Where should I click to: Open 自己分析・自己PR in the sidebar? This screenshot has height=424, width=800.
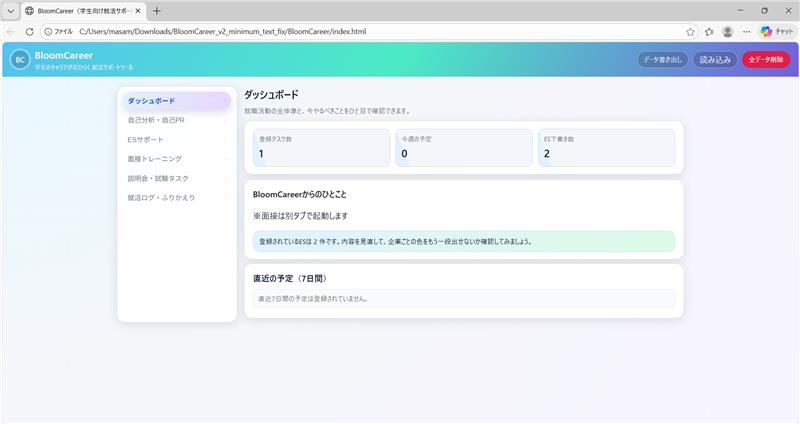(176, 120)
